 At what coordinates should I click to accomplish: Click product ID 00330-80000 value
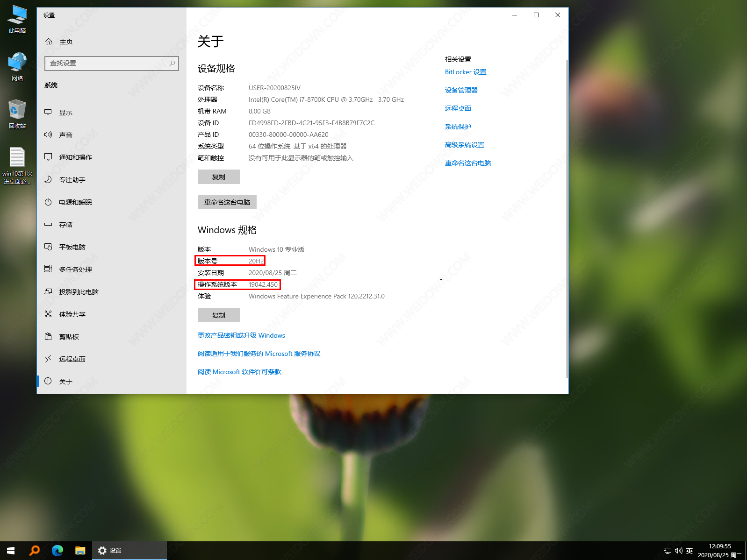coord(288,135)
